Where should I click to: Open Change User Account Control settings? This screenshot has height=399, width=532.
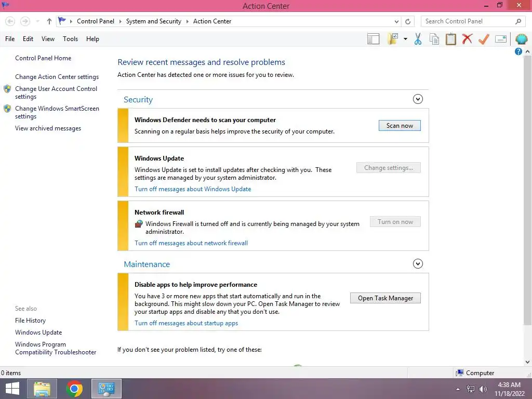(56, 92)
